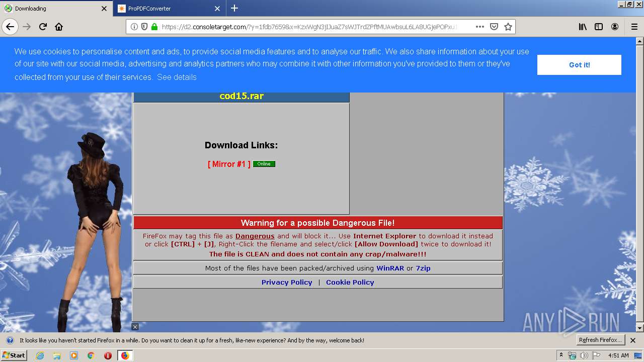Screen dimensions: 644x362
Task: Click the cod15.rar file name heading
Action: point(242,96)
